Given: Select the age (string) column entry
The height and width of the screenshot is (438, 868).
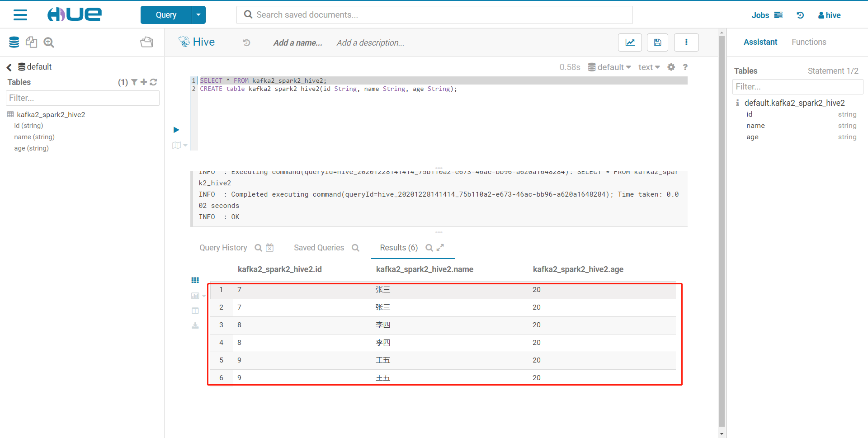Looking at the screenshot, I should click(x=31, y=148).
